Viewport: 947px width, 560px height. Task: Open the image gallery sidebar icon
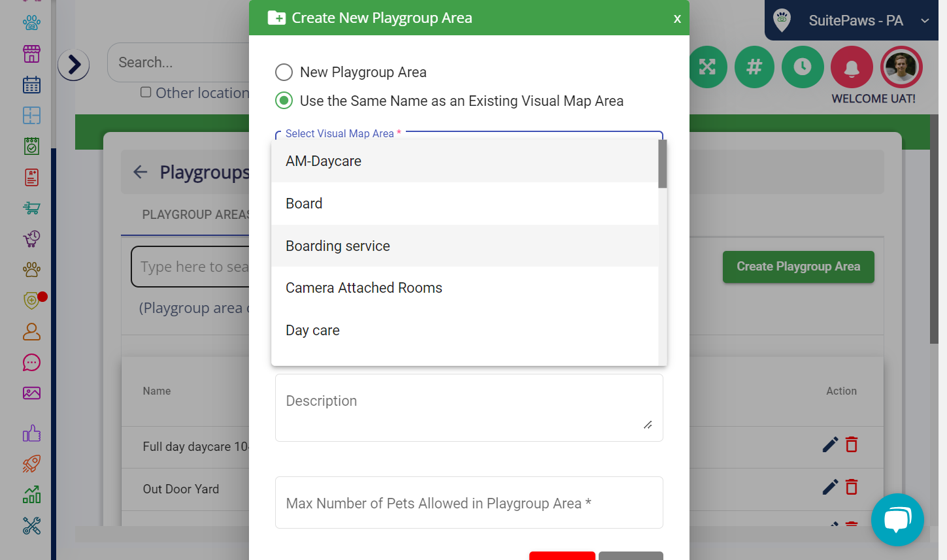click(31, 393)
